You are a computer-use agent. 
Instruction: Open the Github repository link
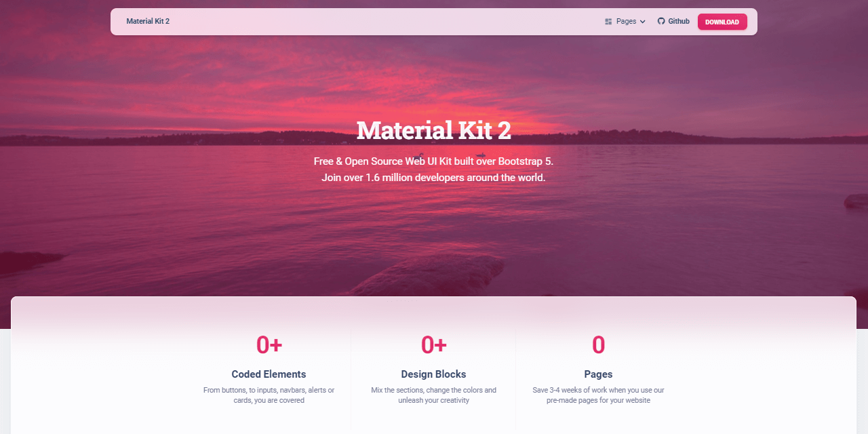(673, 21)
